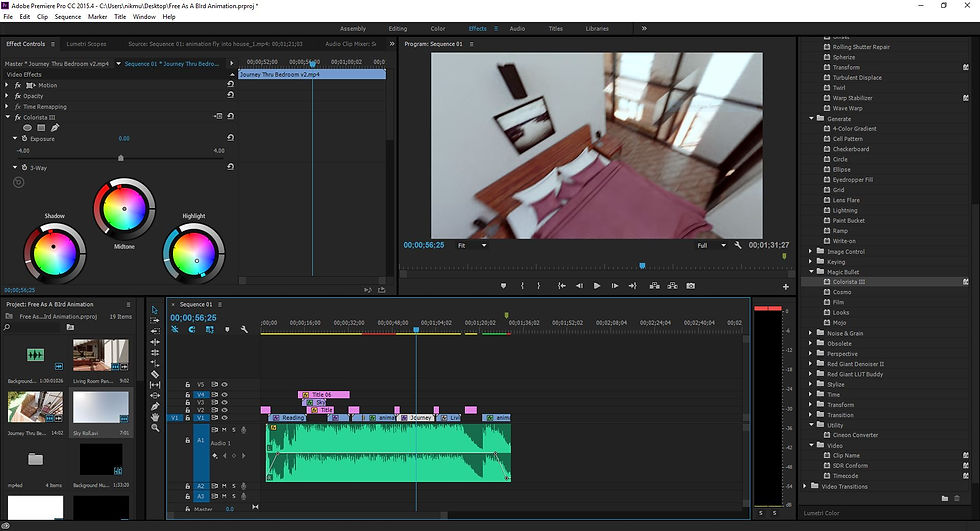Viewport: 980px width, 531px height.
Task: Click the pen mask icon under Colorista III
Action: tap(55, 127)
